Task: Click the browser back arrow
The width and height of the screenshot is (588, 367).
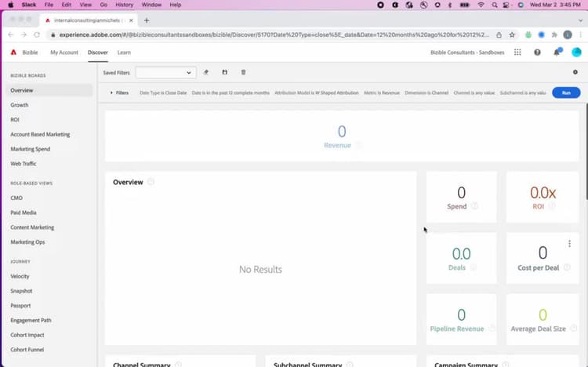Action: 10,35
